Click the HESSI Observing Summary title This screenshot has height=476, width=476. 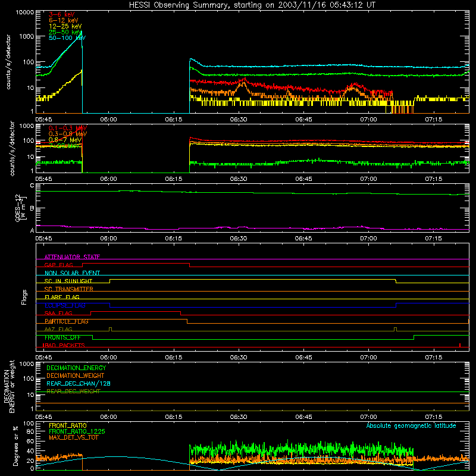click(x=252, y=5)
